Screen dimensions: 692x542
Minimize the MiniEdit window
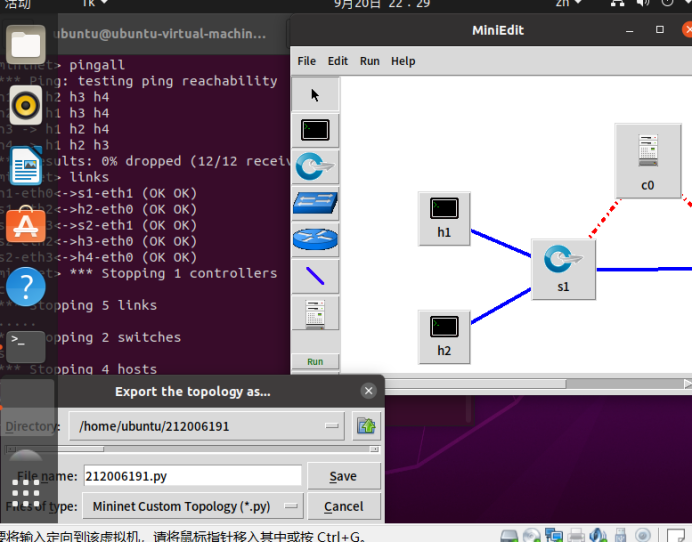630,30
